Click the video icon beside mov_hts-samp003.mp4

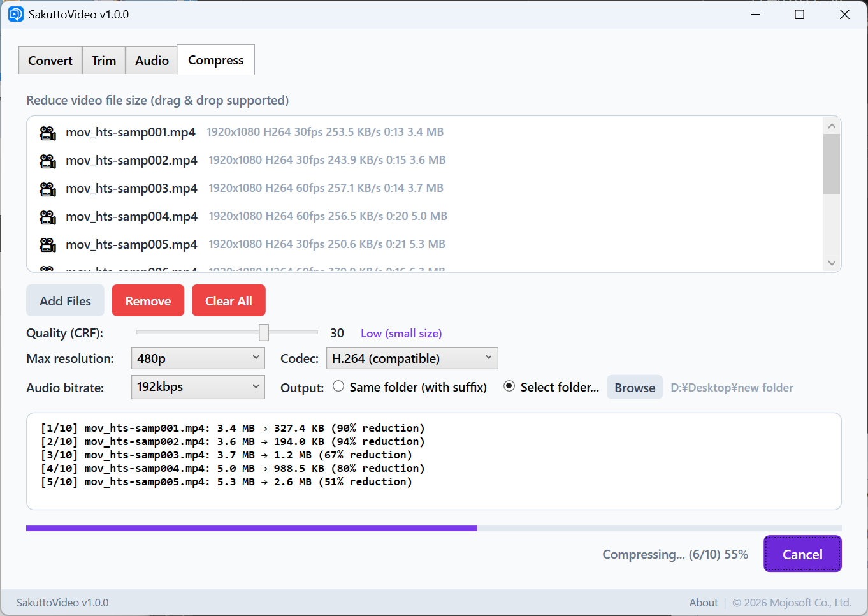point(48,189)
